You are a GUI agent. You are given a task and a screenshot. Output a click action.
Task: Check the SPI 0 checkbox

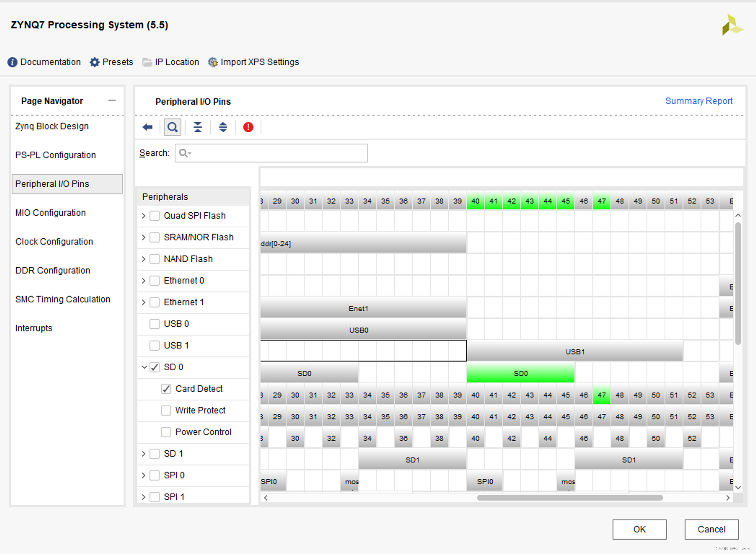click(155, 475)
